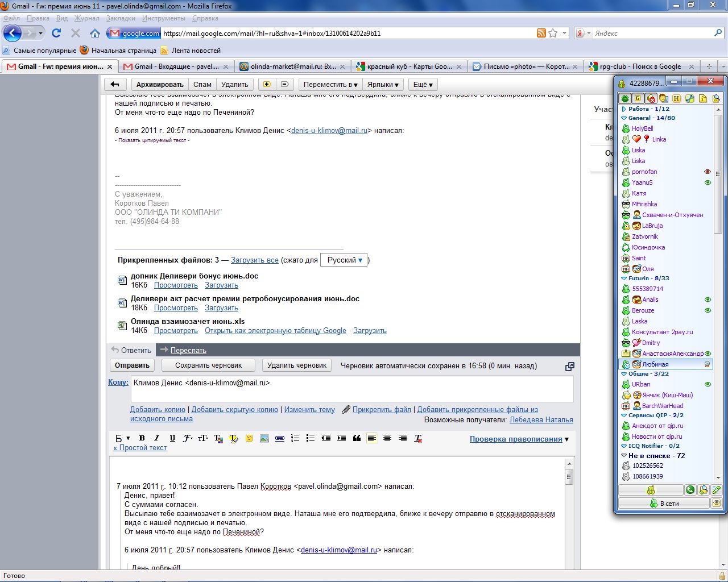Click the Bold formatting icon

[142, 438]
